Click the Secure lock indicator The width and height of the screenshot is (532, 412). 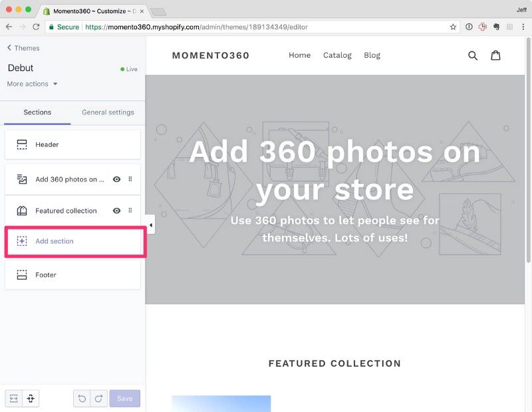coord(64,27)
